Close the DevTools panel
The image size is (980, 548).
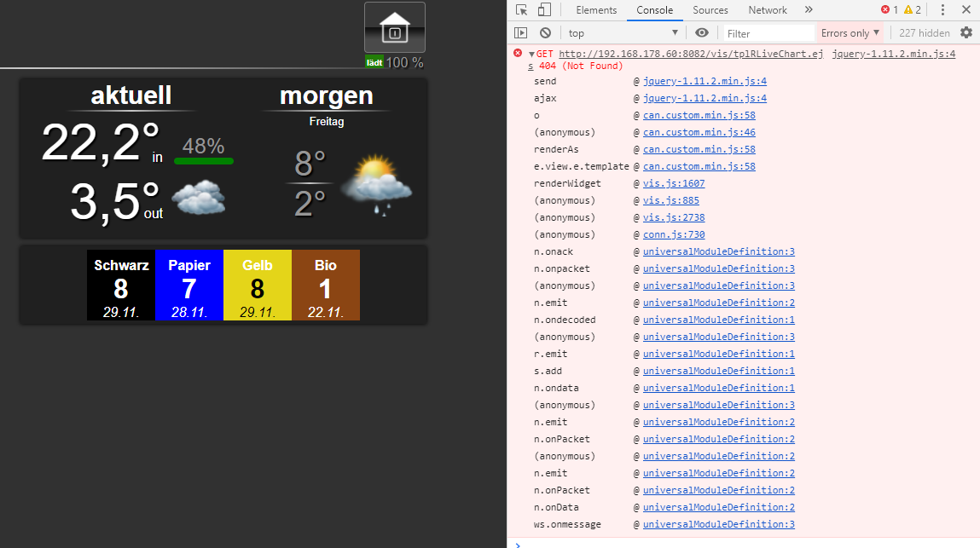coord(966,10)
